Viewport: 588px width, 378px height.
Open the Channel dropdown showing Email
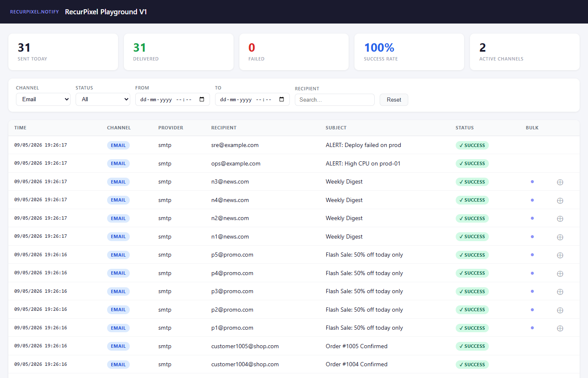(x=43, y=100)
